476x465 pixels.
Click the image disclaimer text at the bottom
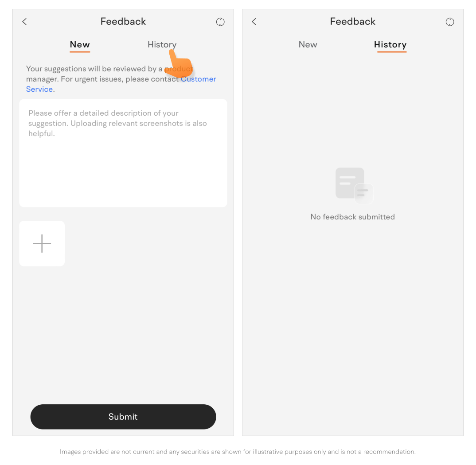tap(238, 452)
